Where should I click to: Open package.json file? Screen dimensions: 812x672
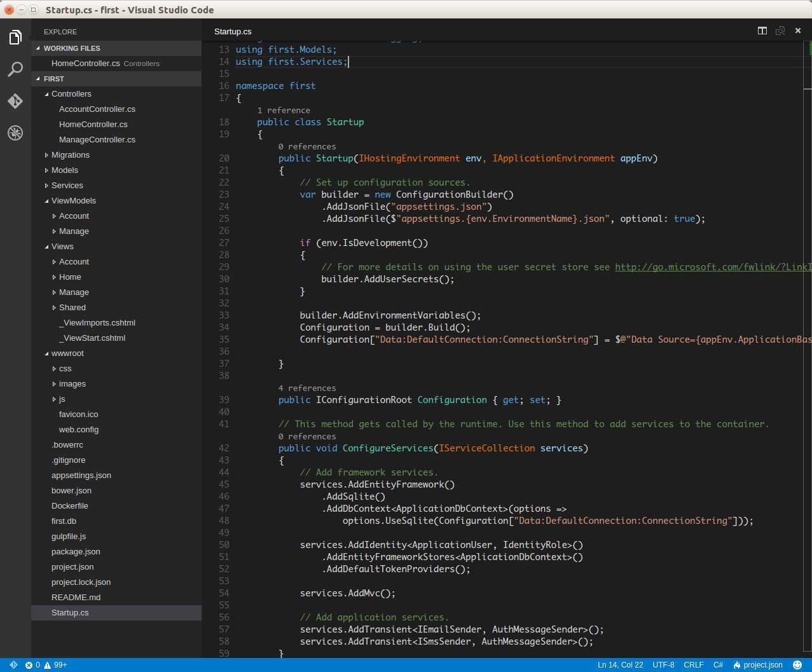click(116, 552)
